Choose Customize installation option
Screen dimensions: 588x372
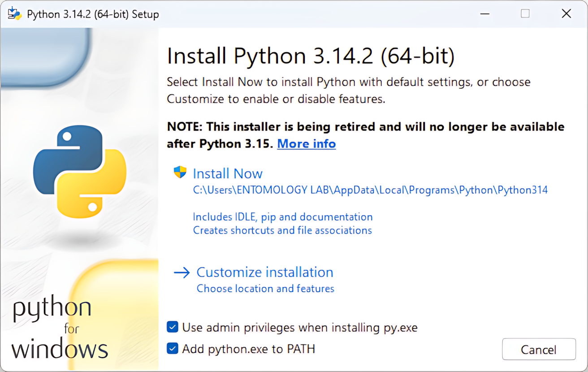tap(264, 272)
